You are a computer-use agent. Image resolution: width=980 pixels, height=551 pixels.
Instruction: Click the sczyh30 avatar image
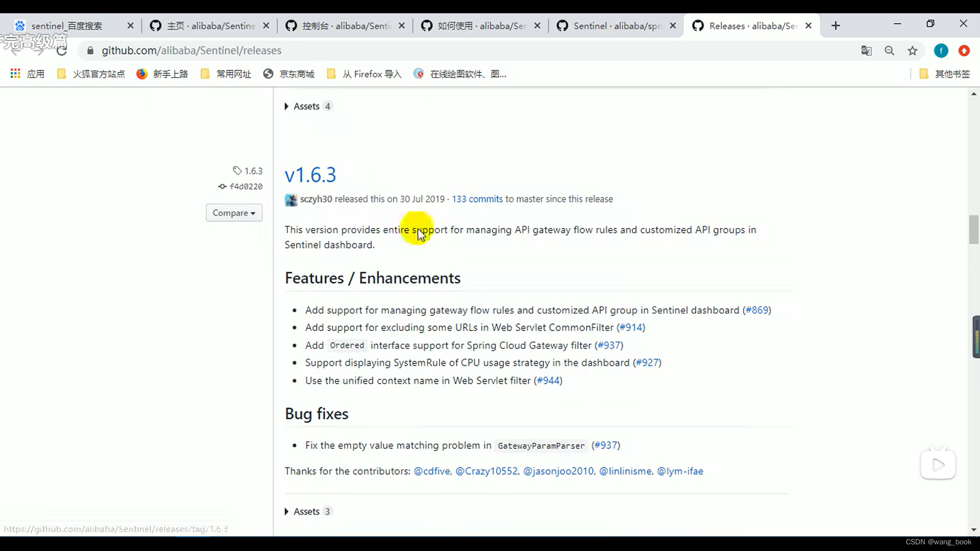291,199
